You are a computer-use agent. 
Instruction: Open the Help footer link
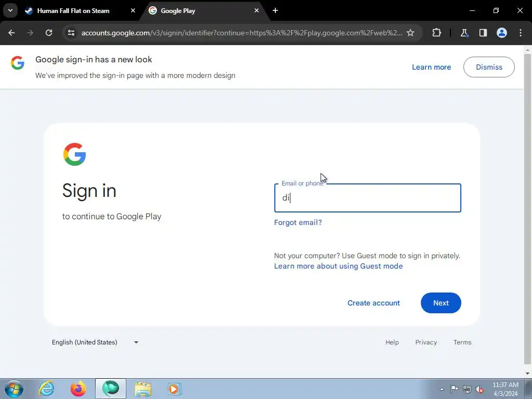(392, 342)
